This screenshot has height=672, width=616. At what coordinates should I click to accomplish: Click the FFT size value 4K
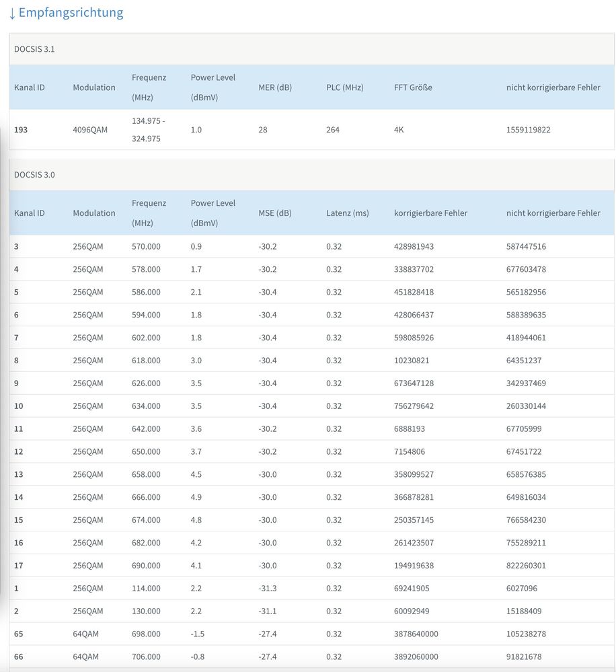pos(399,130)
